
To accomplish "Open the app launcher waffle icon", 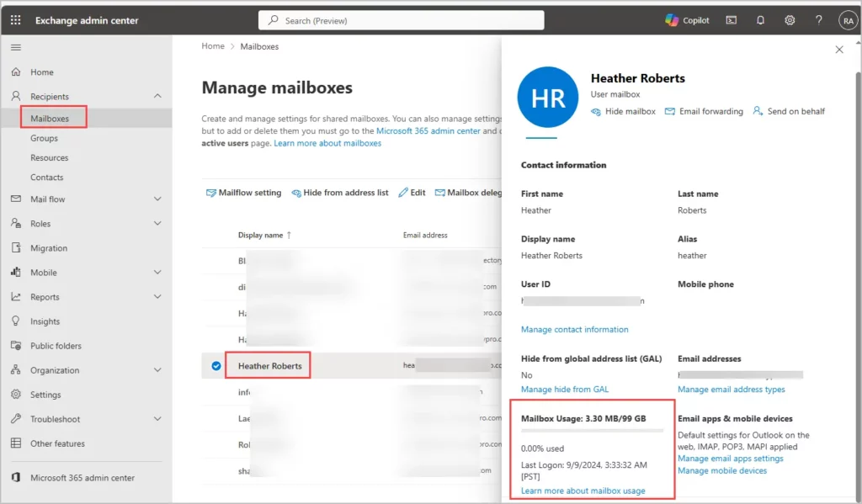I will (x=15, y=20).
